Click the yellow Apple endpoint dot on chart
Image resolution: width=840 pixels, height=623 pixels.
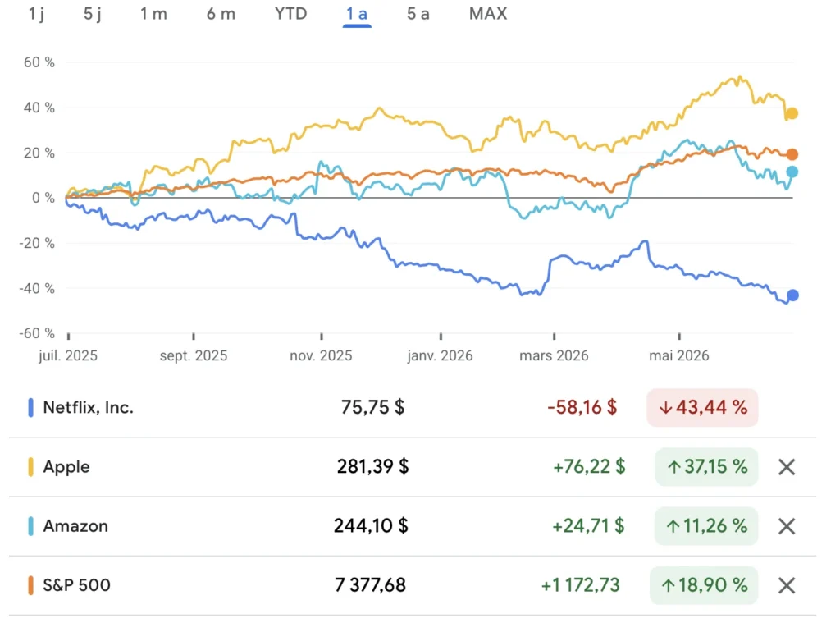pos(792,113)
